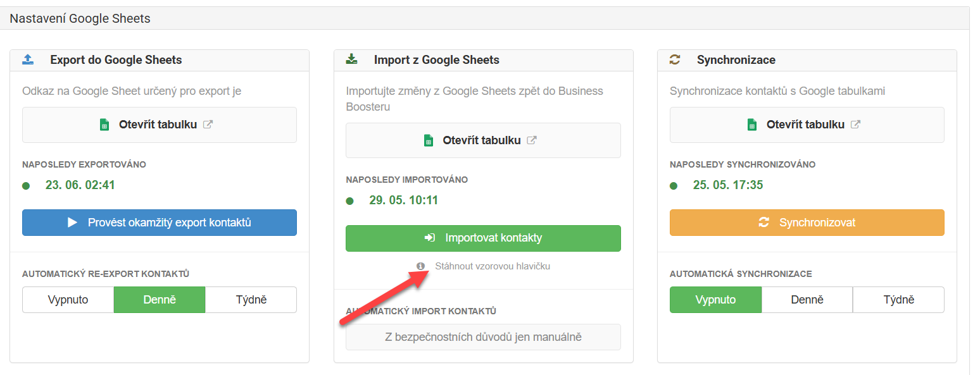
Task: Choose Týdně for automatic re-export
Action: coord(251,300)
